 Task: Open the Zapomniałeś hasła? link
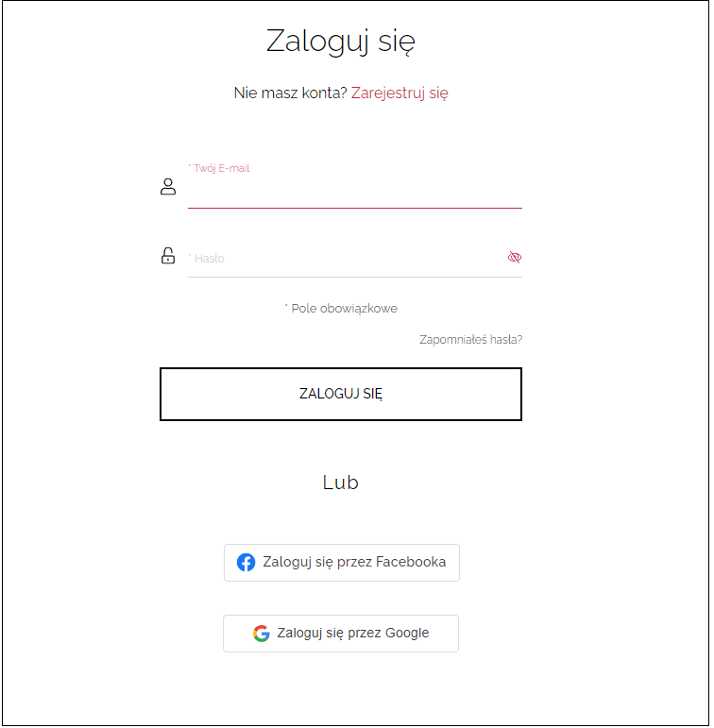pyautogui.click(x=471, y=340)
